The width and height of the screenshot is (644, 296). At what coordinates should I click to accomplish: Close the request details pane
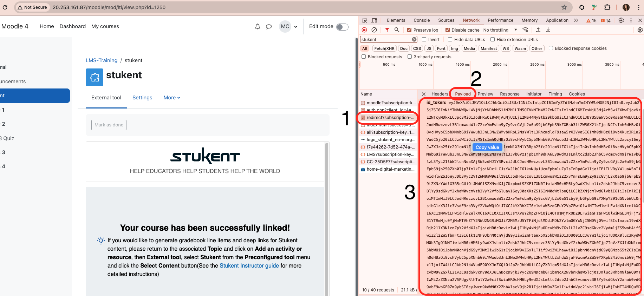tap(424, 94)
